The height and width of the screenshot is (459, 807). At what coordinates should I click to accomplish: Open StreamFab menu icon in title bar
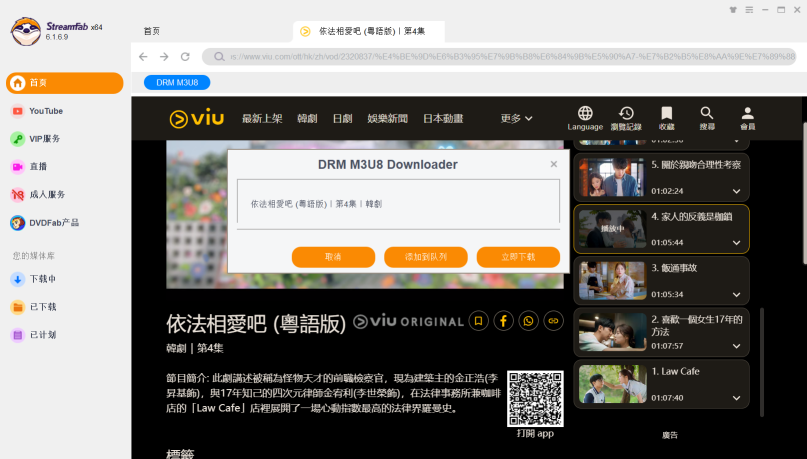point(749,10)
